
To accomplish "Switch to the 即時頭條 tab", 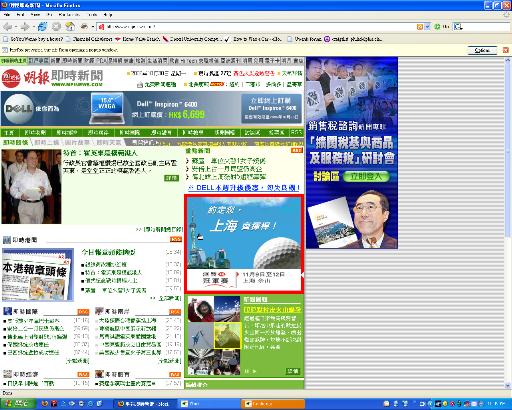I will point(15,143).
